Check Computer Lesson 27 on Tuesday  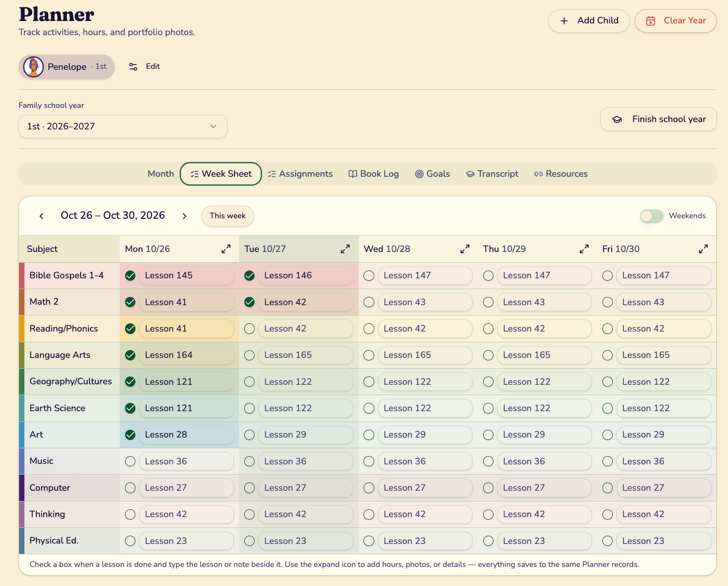[x=249, y=488]
